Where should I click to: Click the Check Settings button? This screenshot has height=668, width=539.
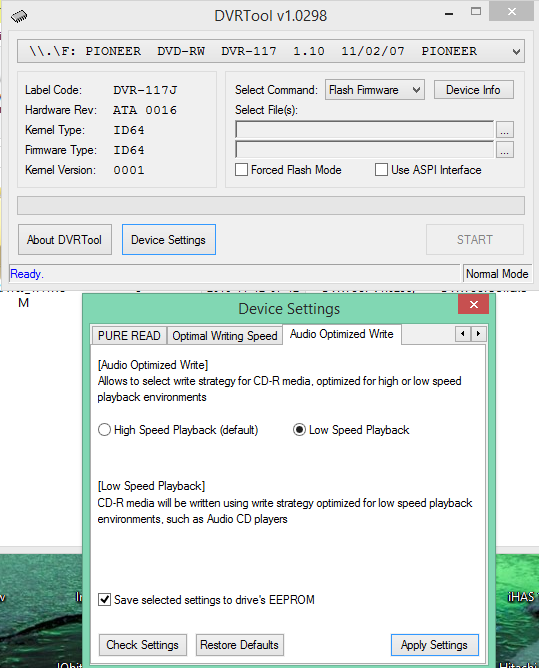click(x=143, y=645)
